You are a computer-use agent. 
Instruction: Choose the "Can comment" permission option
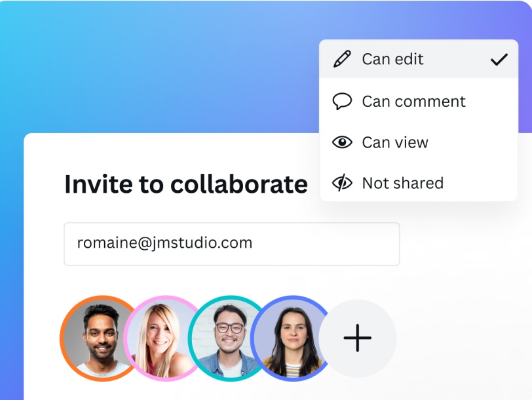click(413, 101)
